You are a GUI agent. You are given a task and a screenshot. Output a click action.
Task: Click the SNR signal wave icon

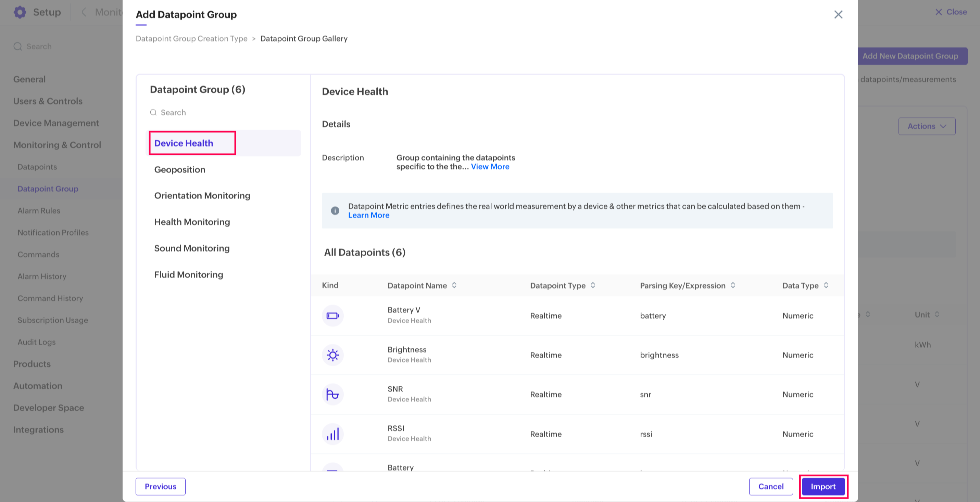pyautogui.click(x=332, y=394)
